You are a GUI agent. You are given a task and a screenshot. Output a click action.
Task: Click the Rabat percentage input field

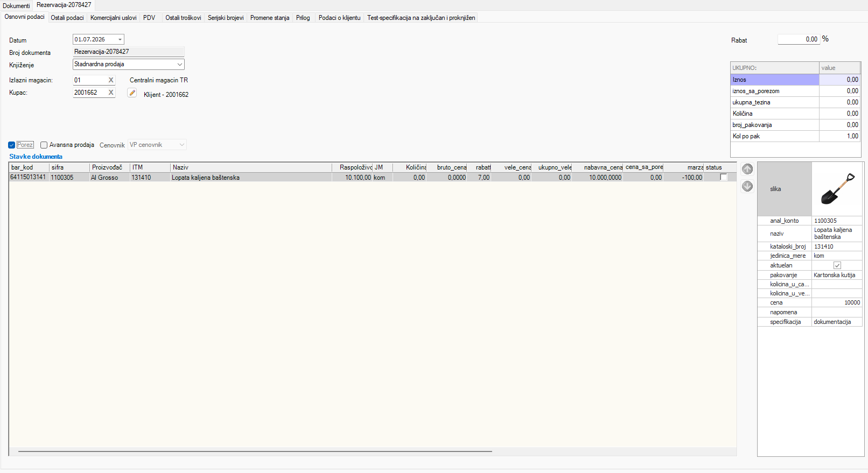coord(799,39)
